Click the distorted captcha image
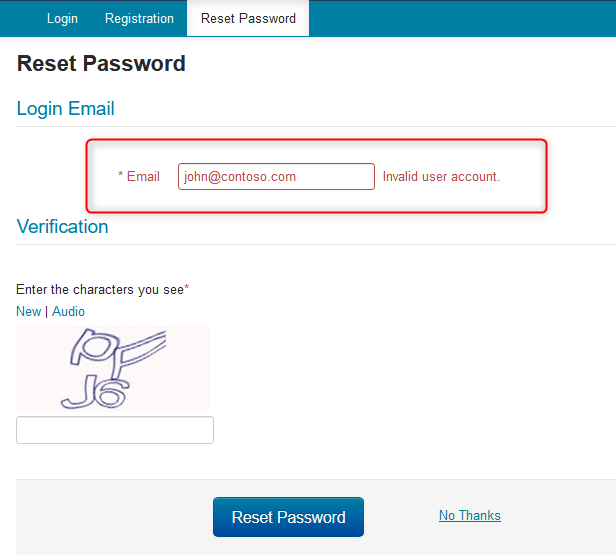 click(x=113, y=368)
